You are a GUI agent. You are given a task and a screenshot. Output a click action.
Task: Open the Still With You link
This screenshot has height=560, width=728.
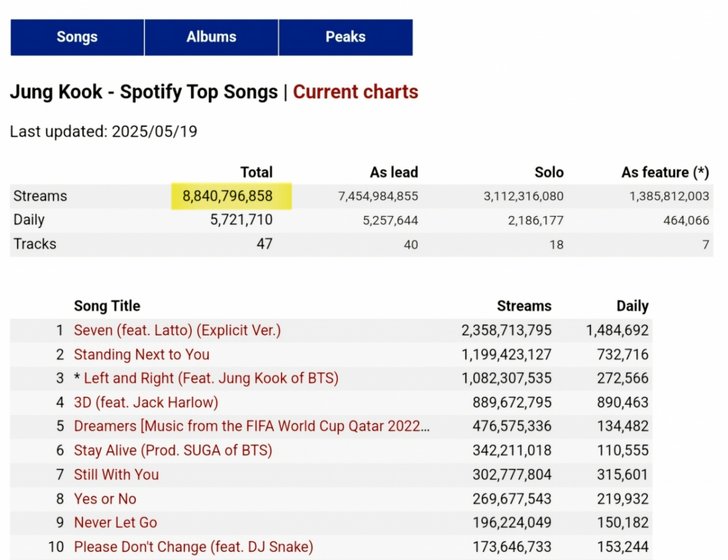[116, 474]
